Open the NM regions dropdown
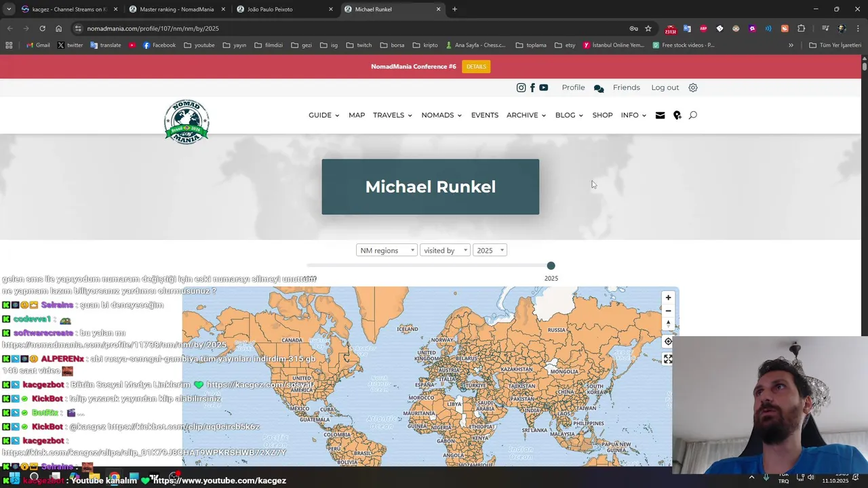868x488 pixels. coord(387,250)
